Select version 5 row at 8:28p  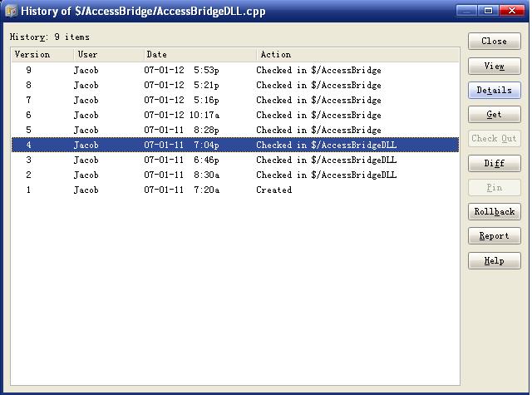click(x=235, y=130)
